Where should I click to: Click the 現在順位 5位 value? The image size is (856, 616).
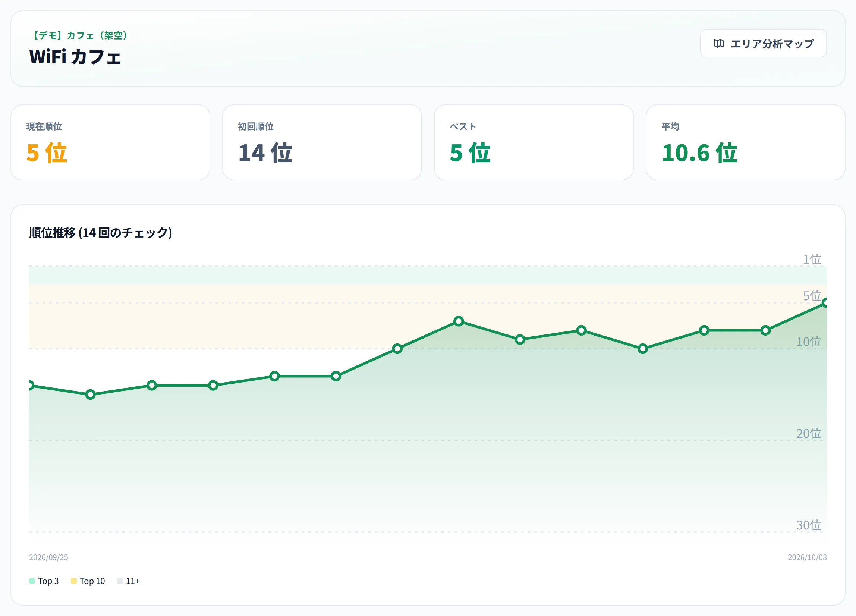[47, 153]
